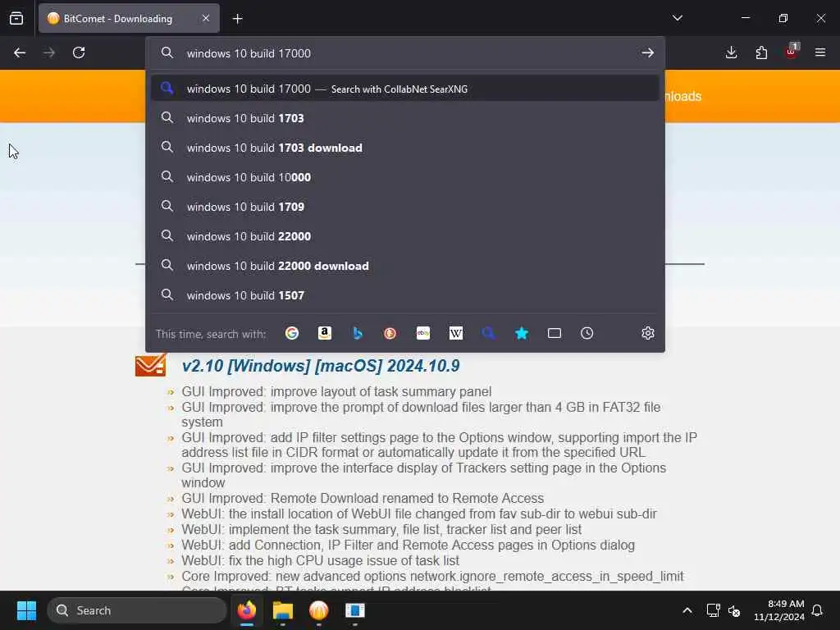This screenshot has height=630, width=840.
Task: List all tabs dropdown arrow
Action: tap(678, 18)
